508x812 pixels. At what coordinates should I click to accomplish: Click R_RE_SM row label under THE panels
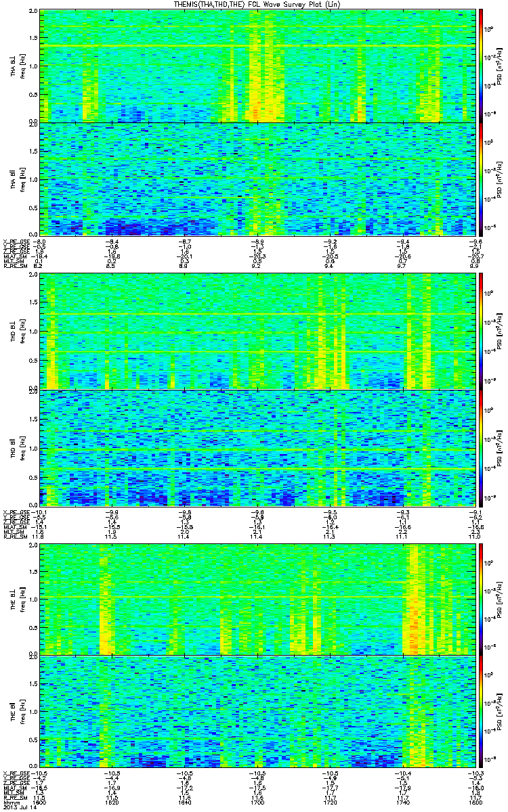pos(15,798)
